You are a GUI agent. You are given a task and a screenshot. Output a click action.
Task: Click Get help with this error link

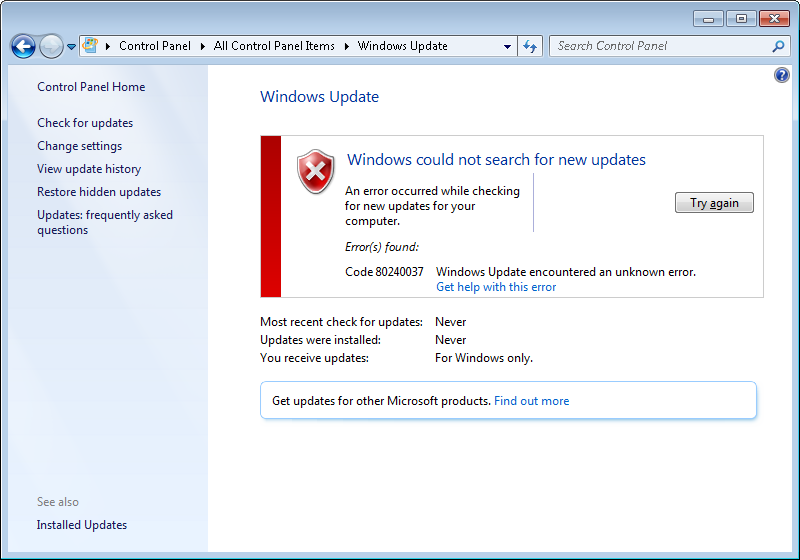click(496, 287)
